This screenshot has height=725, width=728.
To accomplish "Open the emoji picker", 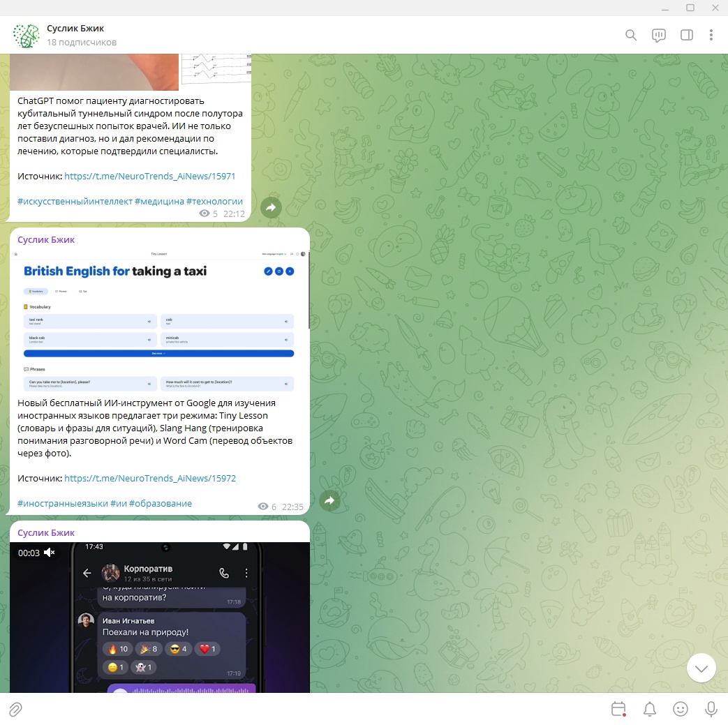I will (681, 709).
